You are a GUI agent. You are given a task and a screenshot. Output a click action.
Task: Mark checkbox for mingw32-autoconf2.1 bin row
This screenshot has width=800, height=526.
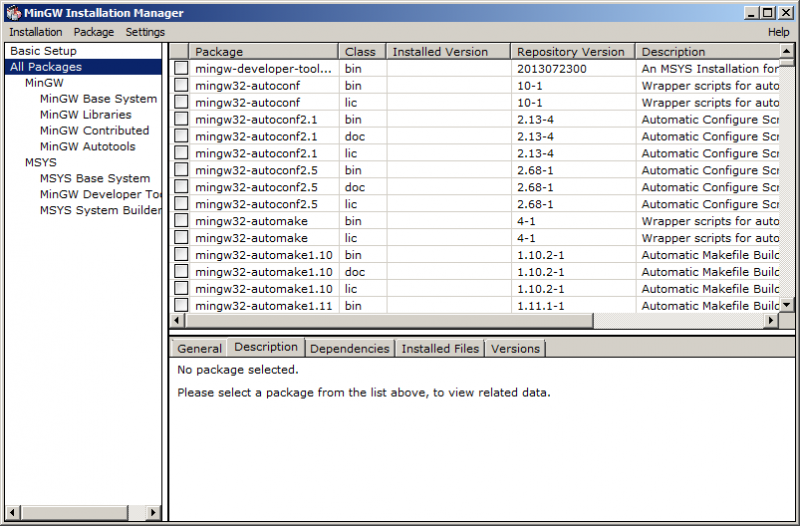pos(181,119)
